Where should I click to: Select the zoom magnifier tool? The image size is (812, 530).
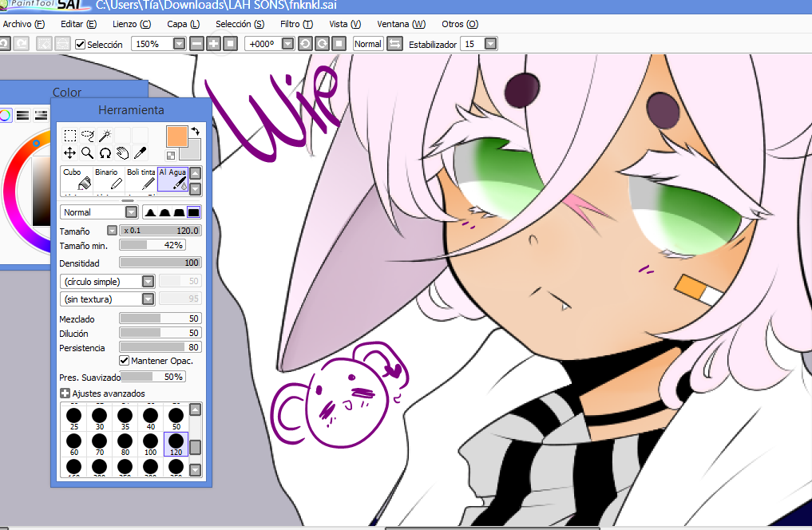(x=88, y=152)
